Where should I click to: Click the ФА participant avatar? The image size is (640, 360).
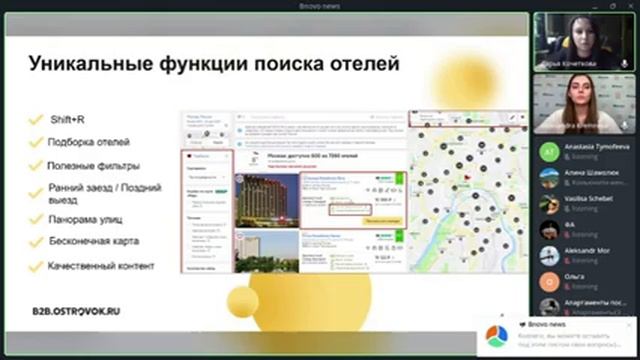pos(549,230)
